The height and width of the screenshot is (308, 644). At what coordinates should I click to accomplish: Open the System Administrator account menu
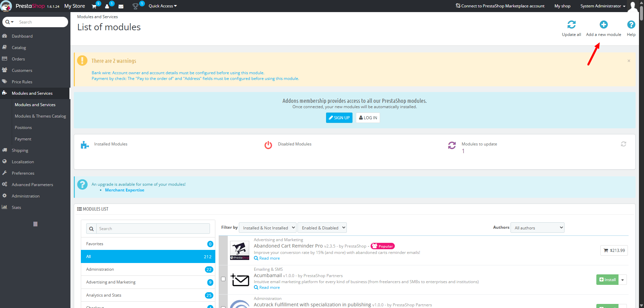click(603, 6)
